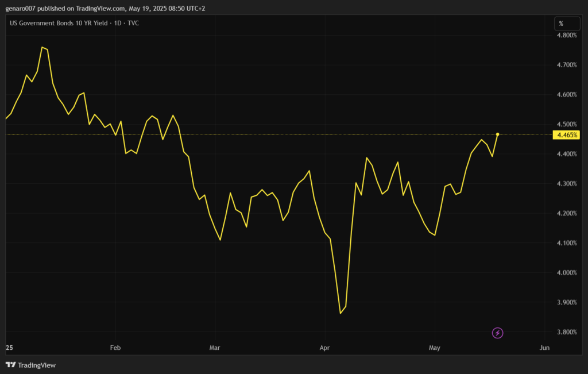The height and width of the screenshot is (374, 588).
Task: Click the 3.800% price axis label
Action: (566, 332)
